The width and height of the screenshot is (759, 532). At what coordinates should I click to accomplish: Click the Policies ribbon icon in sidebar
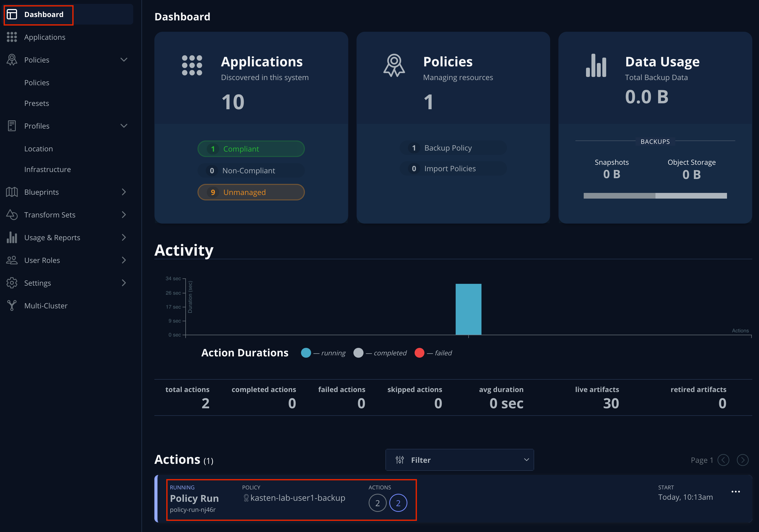(12, 60)
